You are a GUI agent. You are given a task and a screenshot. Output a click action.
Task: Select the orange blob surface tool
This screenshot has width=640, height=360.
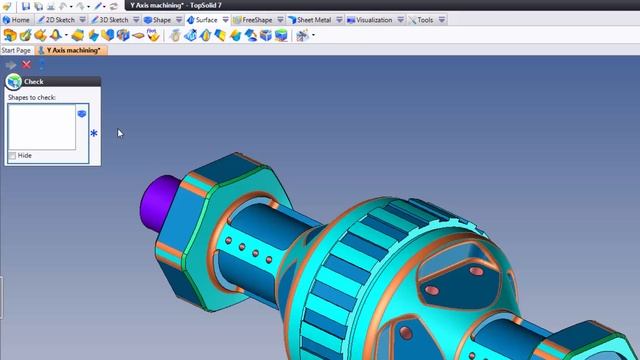click(40, 35)
